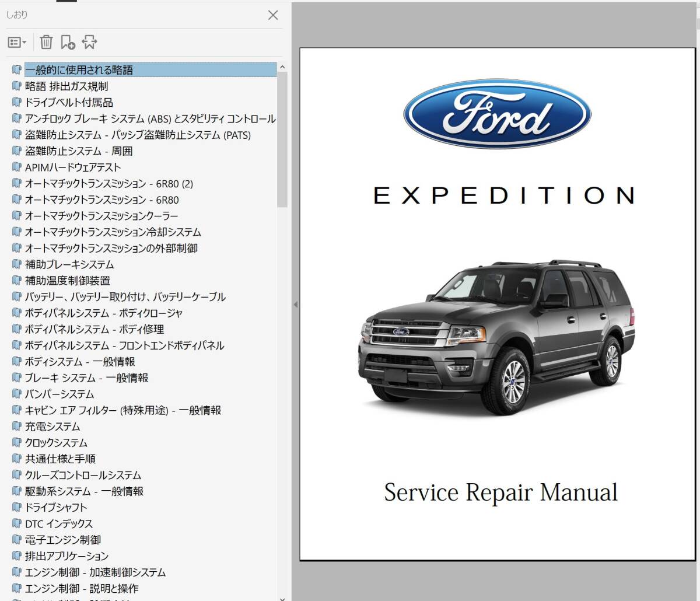
Task: Open bookmark 補助ブレーキシステム
Action: click(x=69, y=265)
